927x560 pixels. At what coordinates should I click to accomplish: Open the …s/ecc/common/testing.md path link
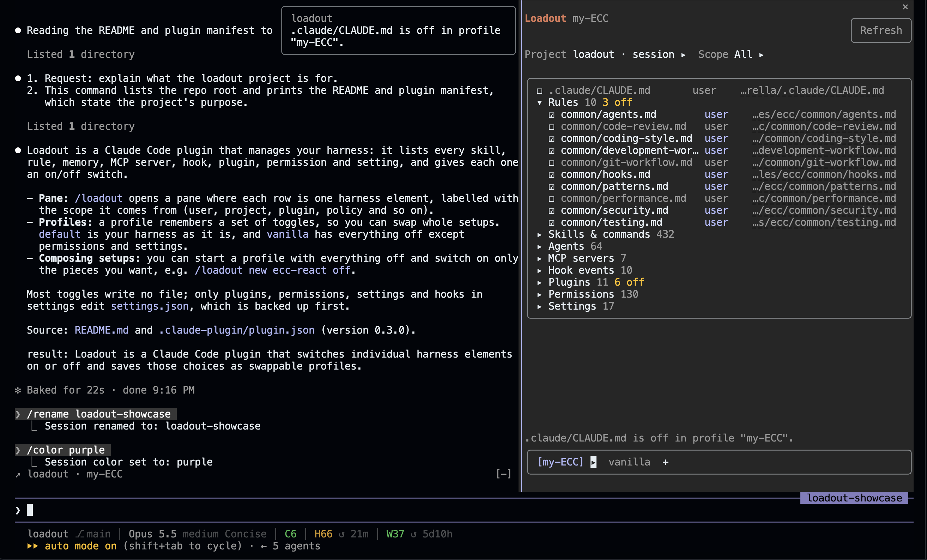pos(824,223)
